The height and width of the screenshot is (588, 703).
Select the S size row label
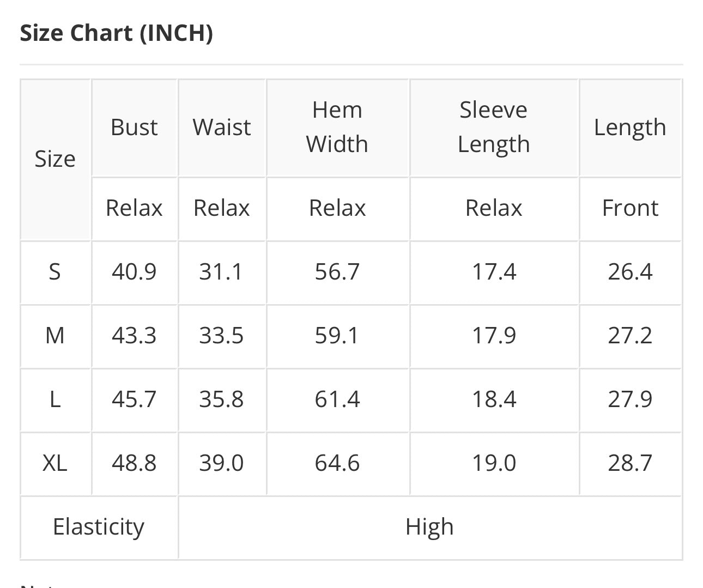(x=55, y=271)
